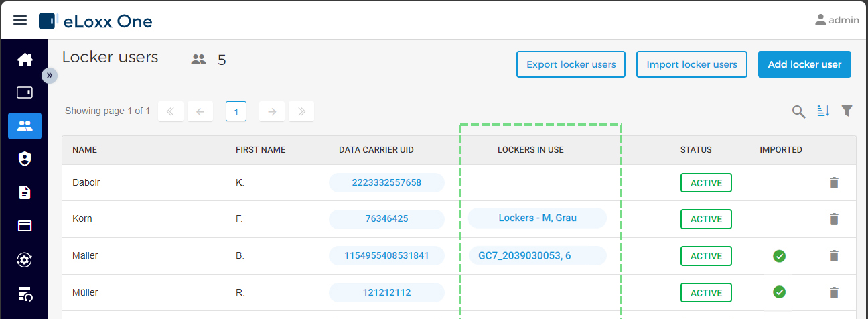
Task: Click ACTIVE status badge for Mailer
Action: (x=706, y=256)
